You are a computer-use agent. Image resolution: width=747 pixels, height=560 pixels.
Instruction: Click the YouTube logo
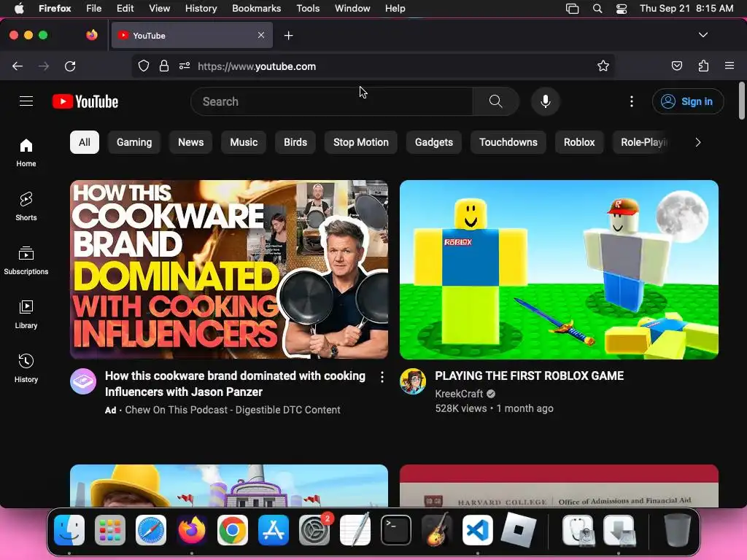pos(85,101)
